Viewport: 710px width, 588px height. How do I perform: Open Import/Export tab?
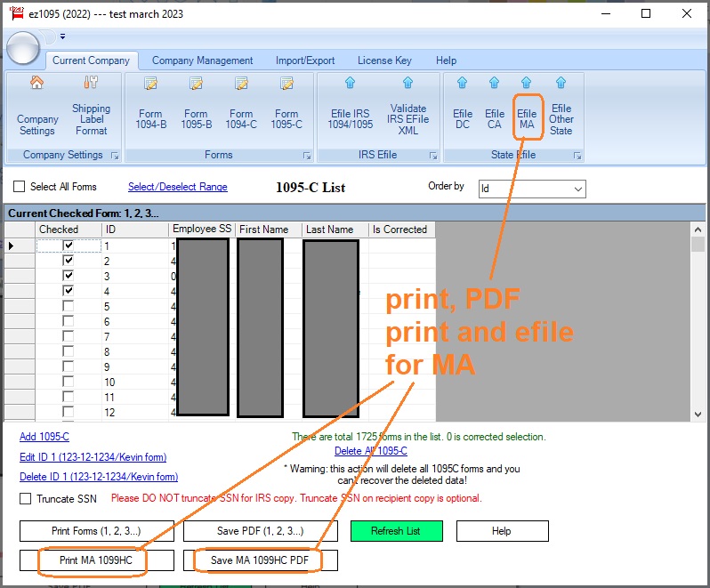pyautogui.click(x=305, y=60)
